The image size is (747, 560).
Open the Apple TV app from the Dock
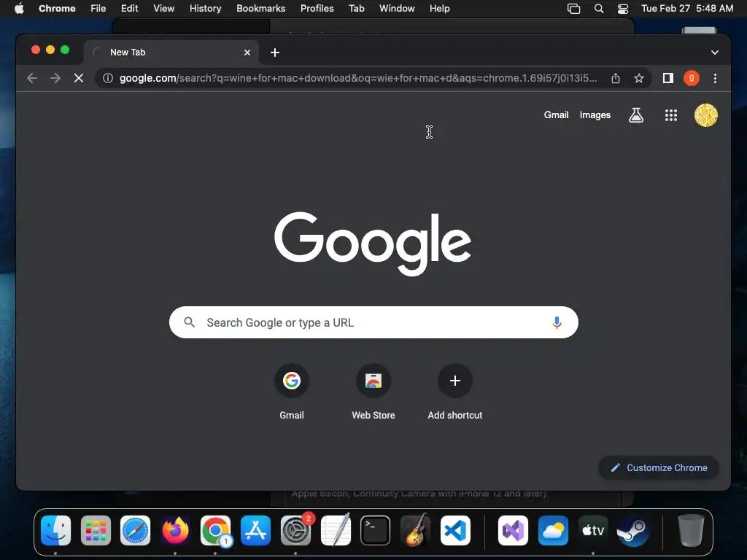593,530
